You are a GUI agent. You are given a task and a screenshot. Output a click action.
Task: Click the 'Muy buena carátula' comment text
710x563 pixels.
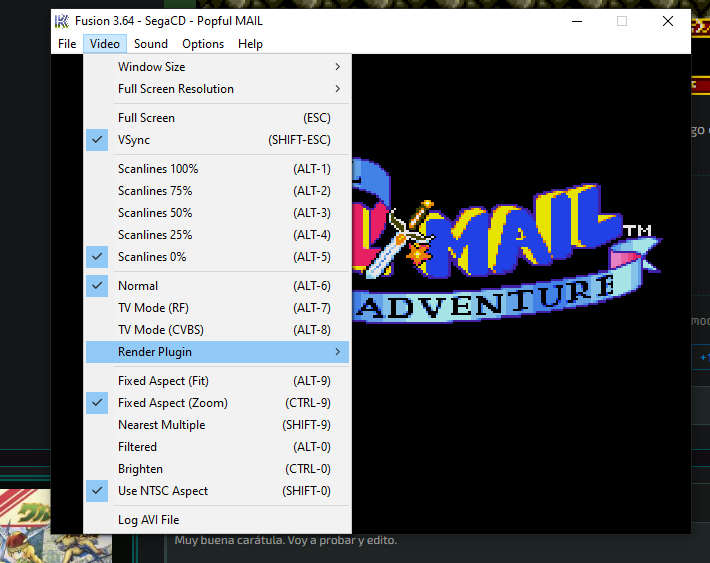pos(286,540)
